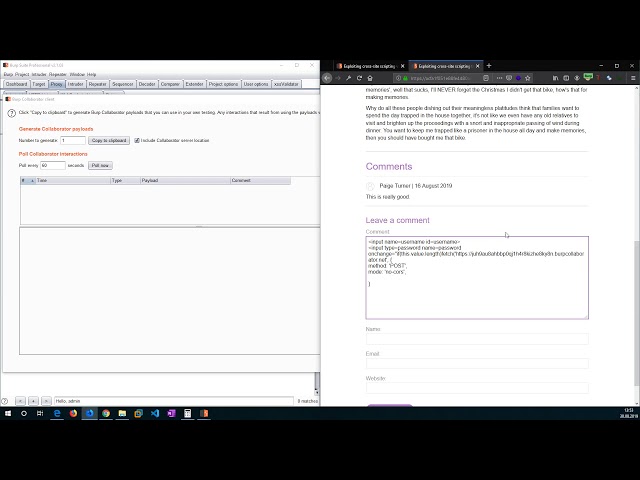Open File Explorer from taskbar
Viewport: 640px width, 480px height.
(122, 413)
